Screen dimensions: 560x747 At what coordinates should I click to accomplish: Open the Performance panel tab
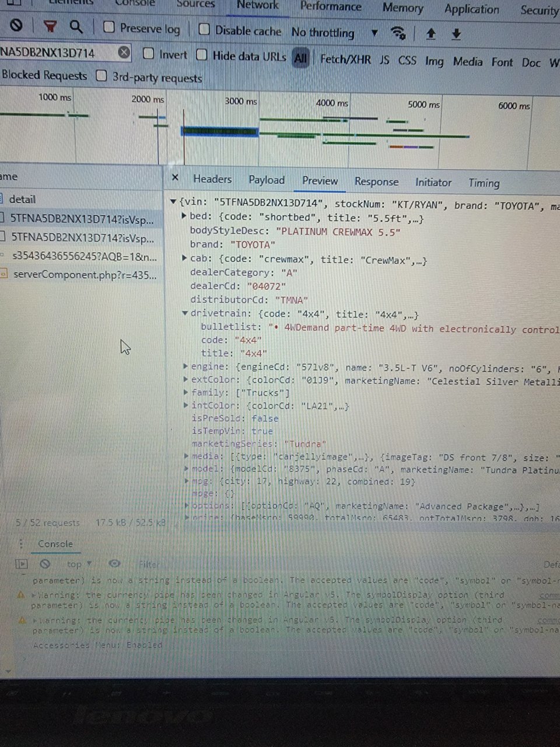[331, 6]
